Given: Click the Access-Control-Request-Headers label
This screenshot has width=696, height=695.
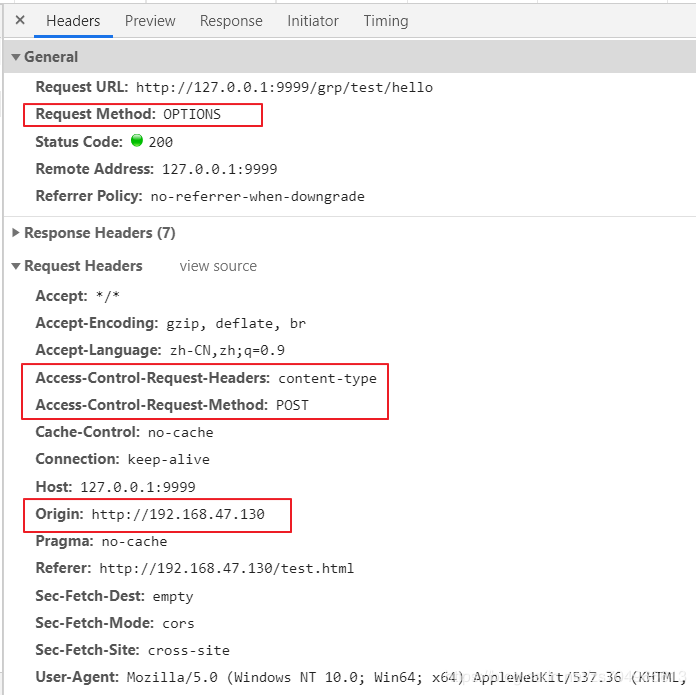Looking at the screenshot, I should pyautogui.click(x=153, y=378).
